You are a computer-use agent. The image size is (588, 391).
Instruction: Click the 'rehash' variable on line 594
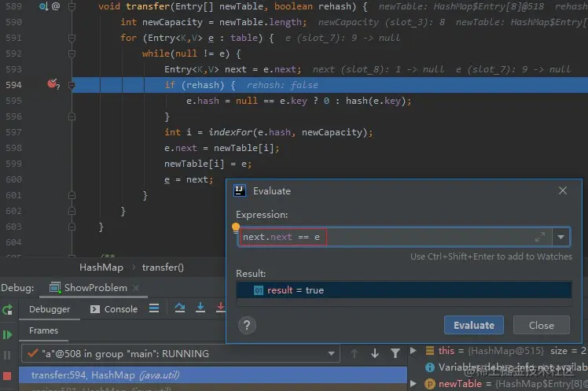coord(203,85)
